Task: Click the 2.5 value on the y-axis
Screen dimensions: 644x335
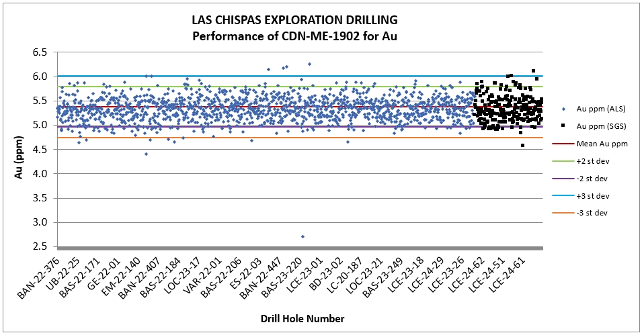Action: pyautogui.click(x=40, y=246)
